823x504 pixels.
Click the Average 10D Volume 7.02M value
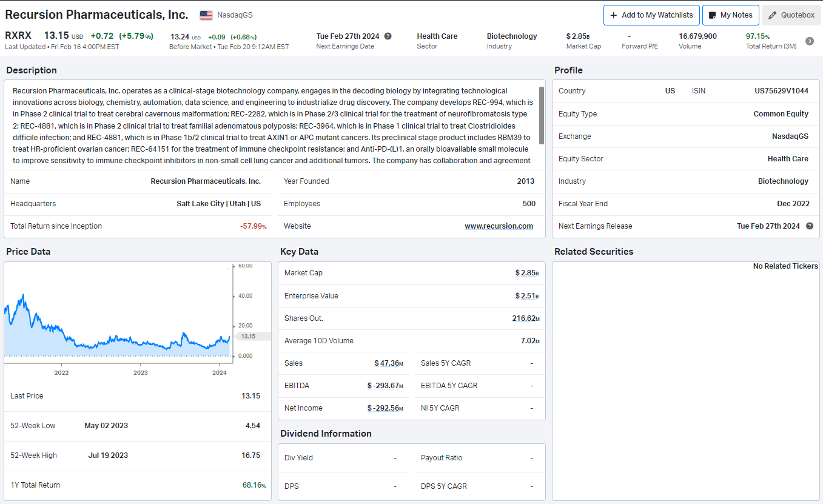click(530, 341)
